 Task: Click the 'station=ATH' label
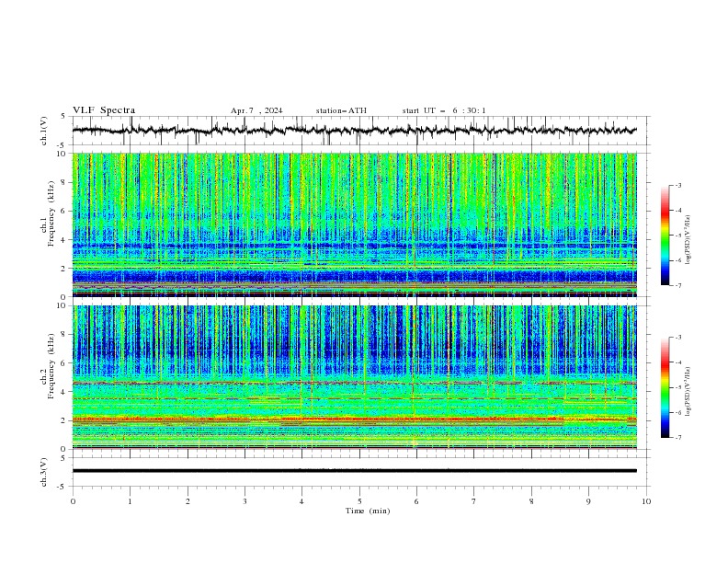[x=341, y=110]
